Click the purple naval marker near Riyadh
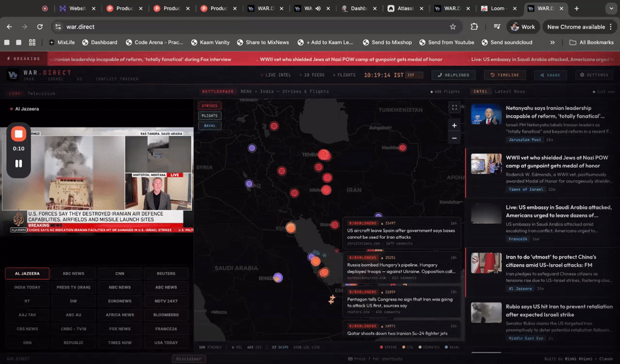620x364 pixels. (x=278, y=278)
